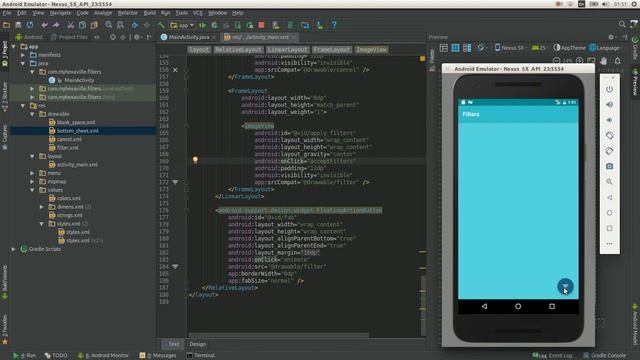Open the Event Log panel
Image resolution: width=640 pixels, height=360 pixels.
click(553, 356)
